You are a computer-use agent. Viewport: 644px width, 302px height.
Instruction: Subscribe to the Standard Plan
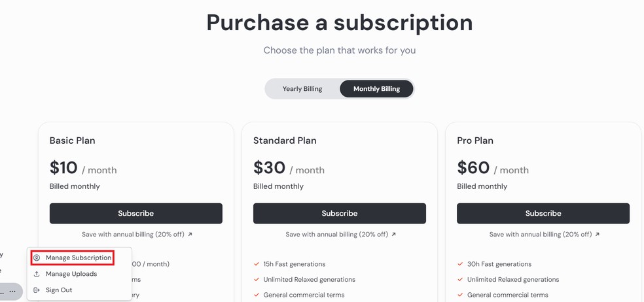pyautogui.click(x=340, y=213)
